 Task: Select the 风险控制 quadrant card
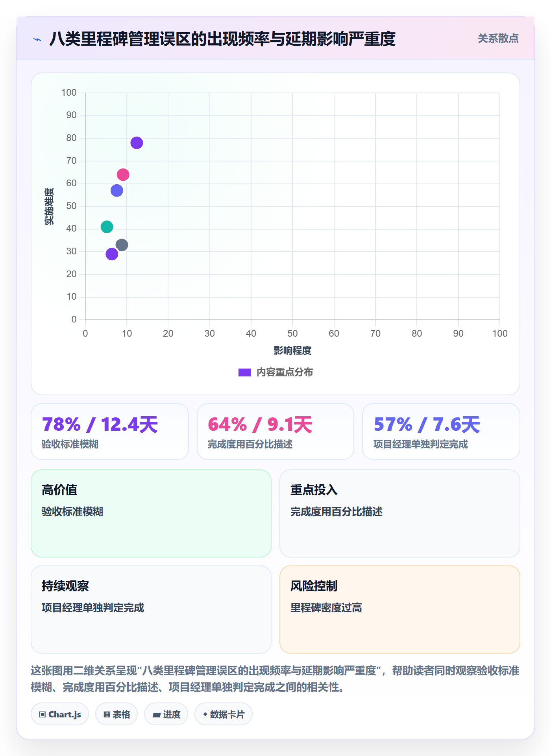click(400, 610)
